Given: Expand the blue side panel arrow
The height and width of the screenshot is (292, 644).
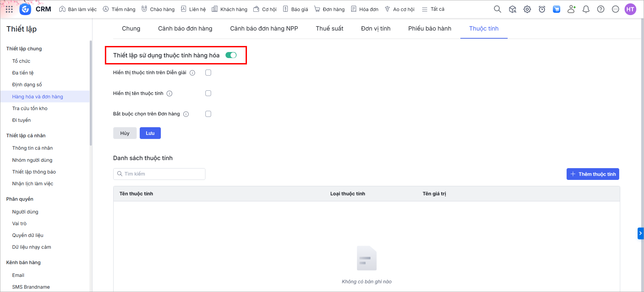Looking at the screenshot, I should click(x=640, y=233).
